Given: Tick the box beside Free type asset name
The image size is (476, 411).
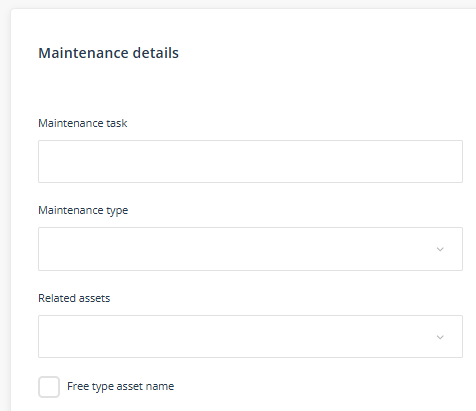Looking at the screenshot, I should [49, 387].
